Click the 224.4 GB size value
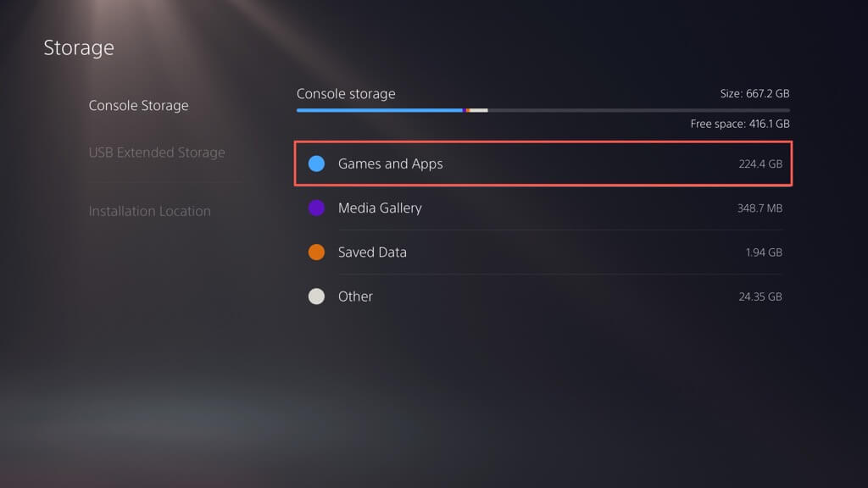The width and height of the screenshot is (868, 488). [x=759, y=164]
